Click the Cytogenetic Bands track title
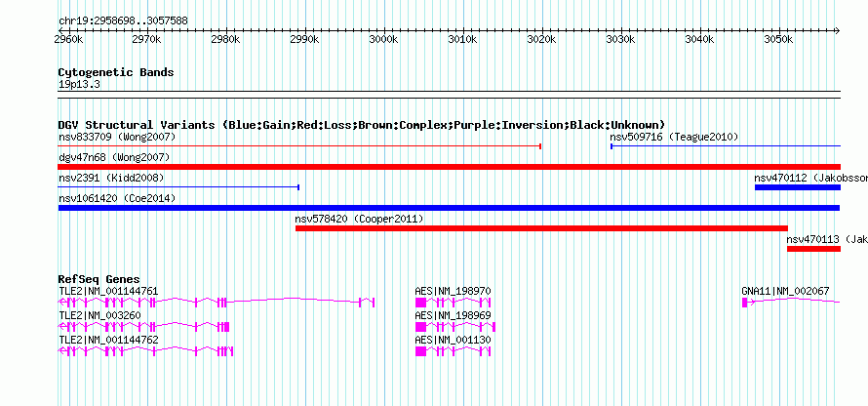The height and width of the screenshot is (406, 868). tap(116, 72)
